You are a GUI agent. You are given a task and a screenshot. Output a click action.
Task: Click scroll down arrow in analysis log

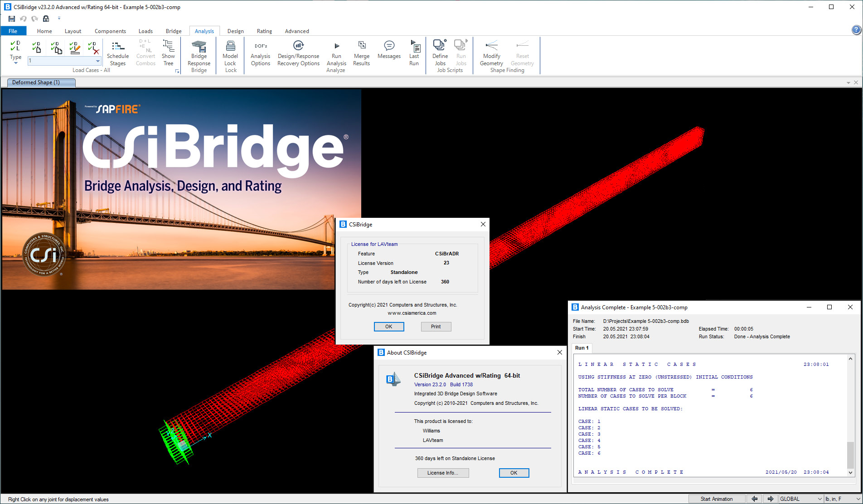tap(850, 472)
